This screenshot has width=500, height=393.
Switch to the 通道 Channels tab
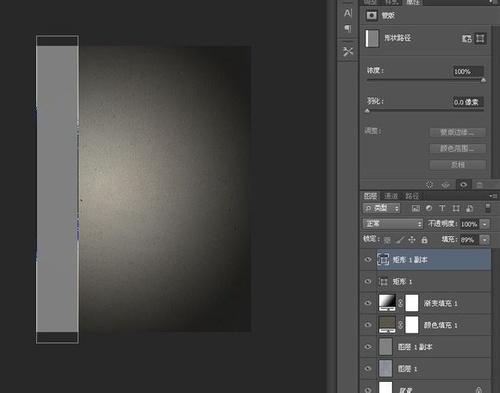[x=391, y=196]
